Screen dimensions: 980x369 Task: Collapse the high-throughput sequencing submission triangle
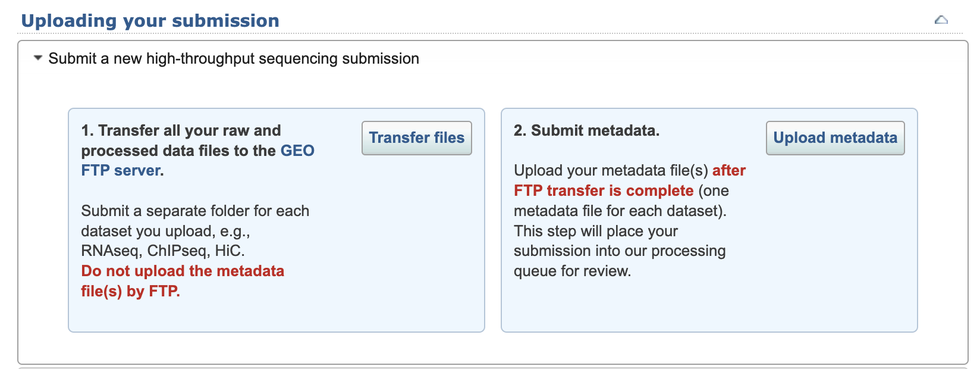38,58
